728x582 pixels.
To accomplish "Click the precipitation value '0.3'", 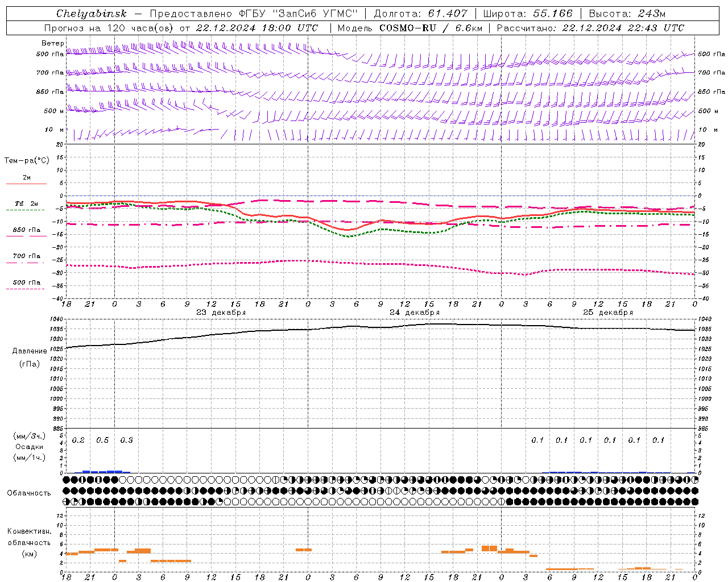I will (x=127, y=440).
